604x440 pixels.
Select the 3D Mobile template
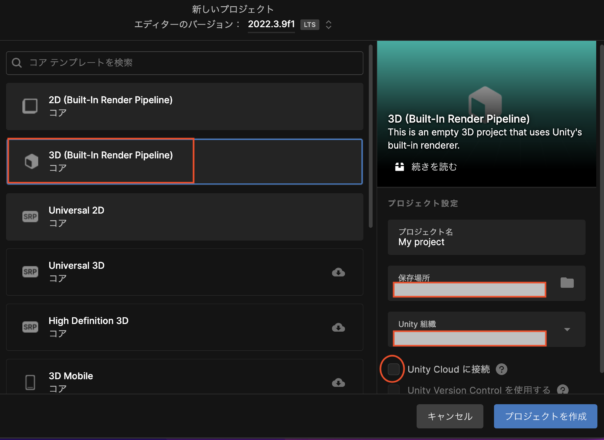(185, 376)
